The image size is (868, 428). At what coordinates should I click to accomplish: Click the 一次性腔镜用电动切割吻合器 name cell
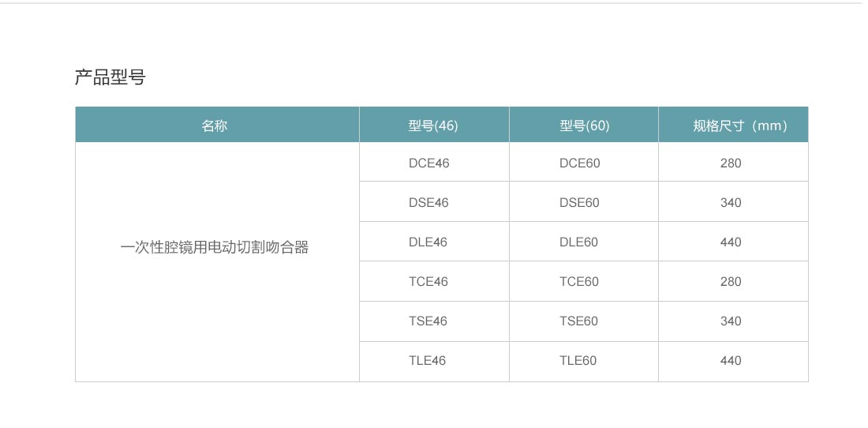pyautogui.click(x=217, y=262)
